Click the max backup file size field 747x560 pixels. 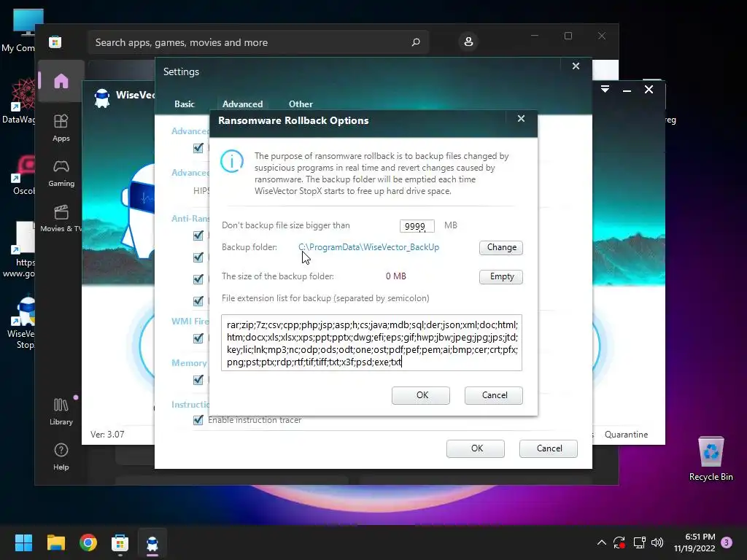click(x=417, y=226)
